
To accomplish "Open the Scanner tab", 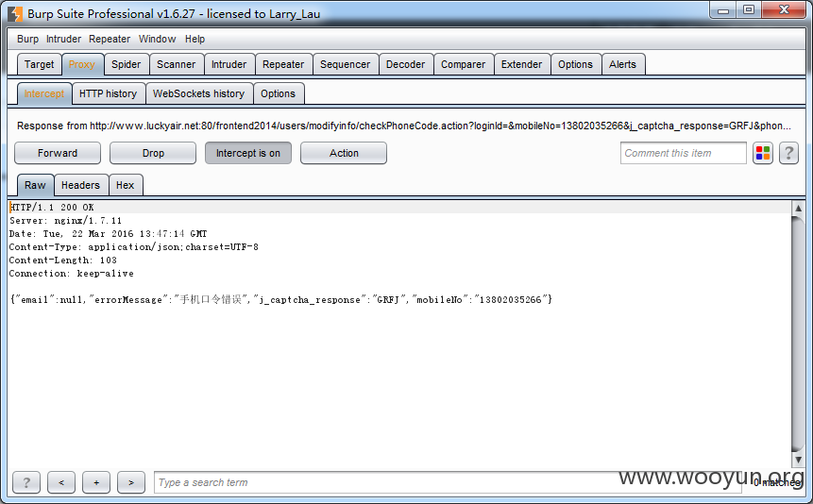I will pyautogui.click(x=177, y=64).
